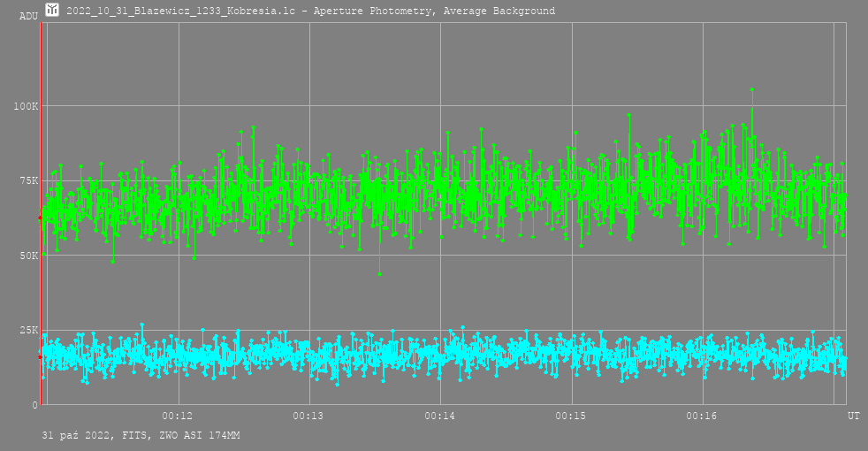868x451 pixels.
Task: Click the red frame marker line
Action: 41,213
